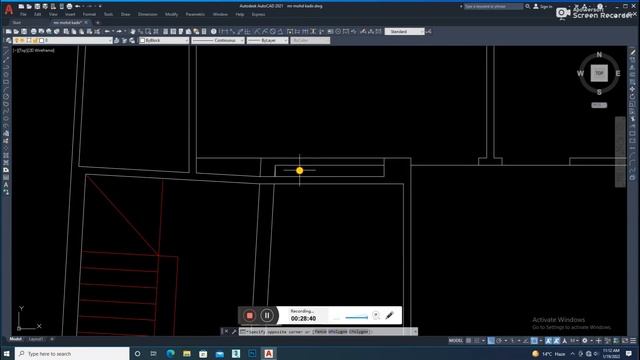640x360 pixels.
Task: Click the TOP face of ViewCube
Action: [x=599, y=73]
